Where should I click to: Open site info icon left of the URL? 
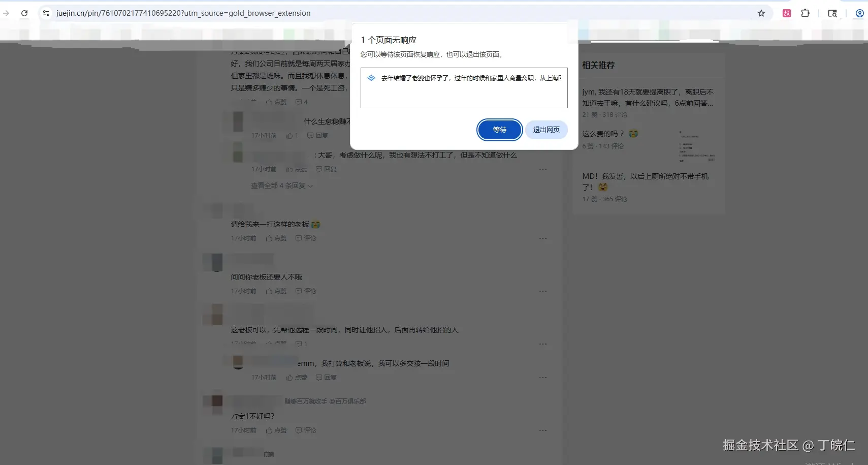click(x=46, y=13)
